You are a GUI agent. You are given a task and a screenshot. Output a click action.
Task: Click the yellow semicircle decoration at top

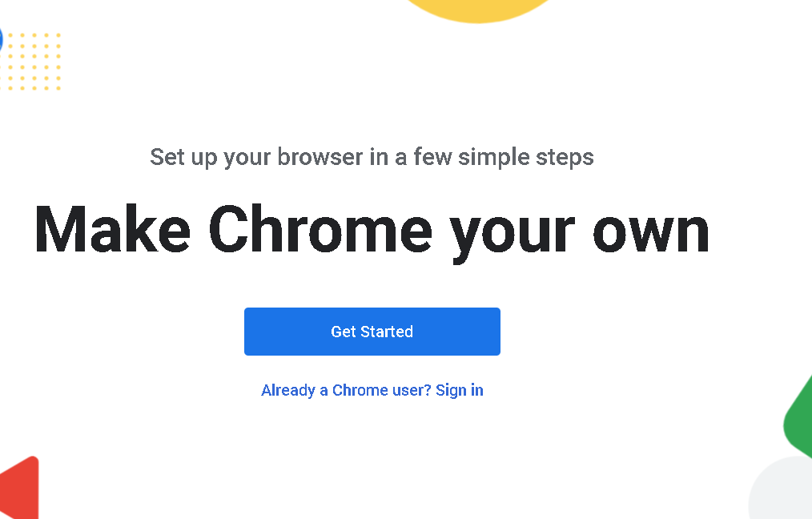477,10
